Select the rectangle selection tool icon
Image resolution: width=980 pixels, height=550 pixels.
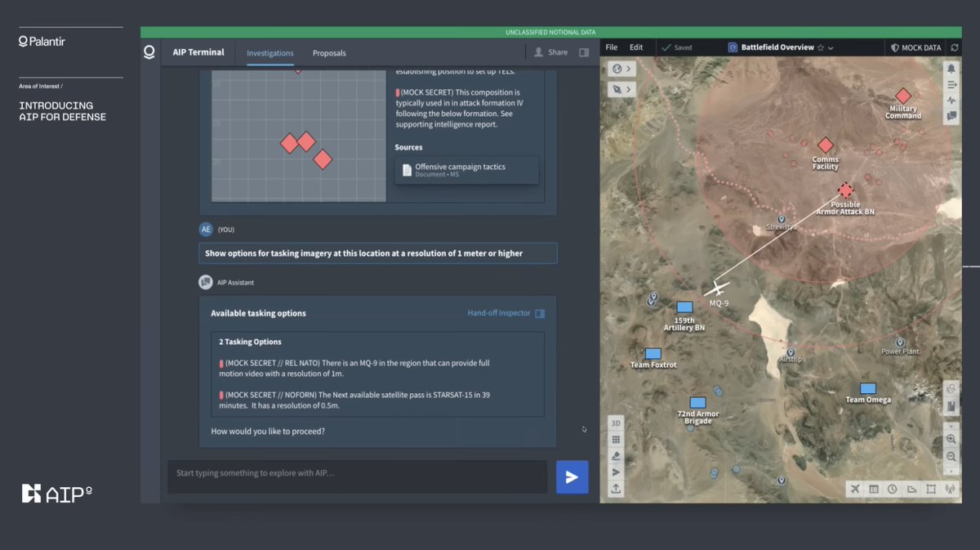[931, 489]
